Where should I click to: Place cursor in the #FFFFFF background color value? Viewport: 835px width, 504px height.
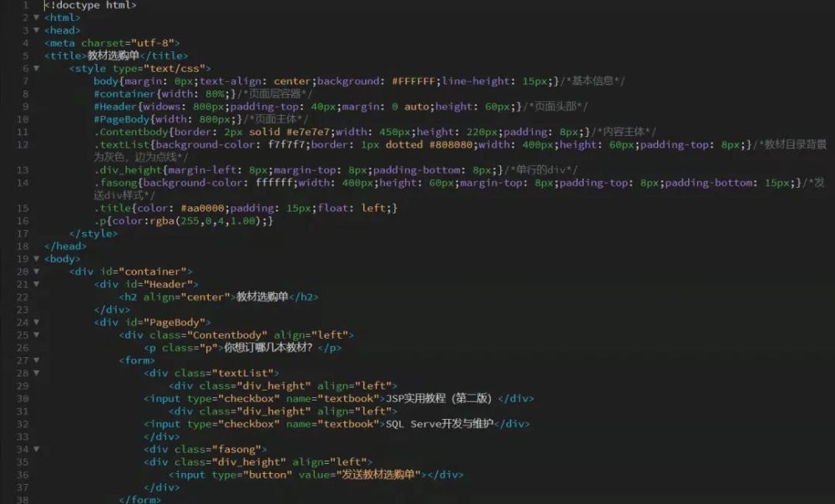tap(413, 81)
